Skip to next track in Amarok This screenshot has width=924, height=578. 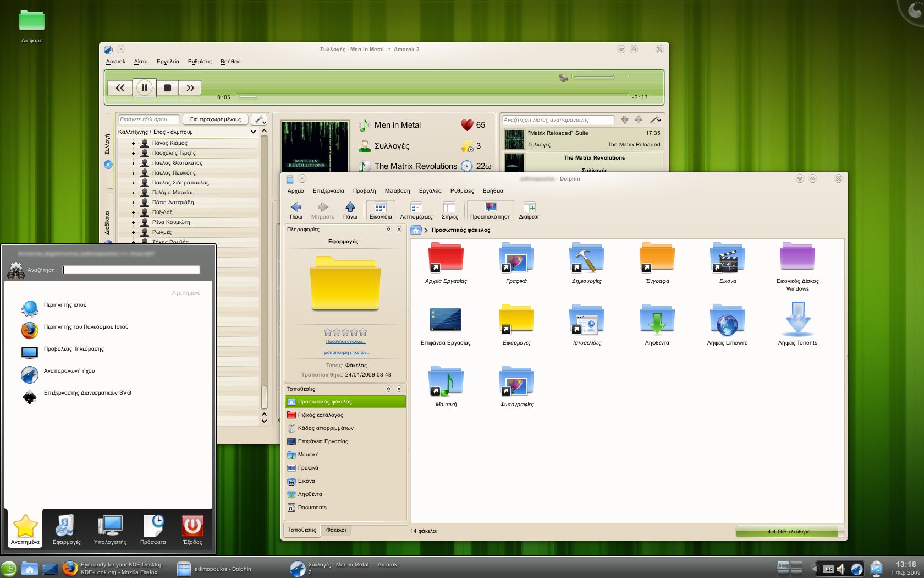(x=190, y=88)
